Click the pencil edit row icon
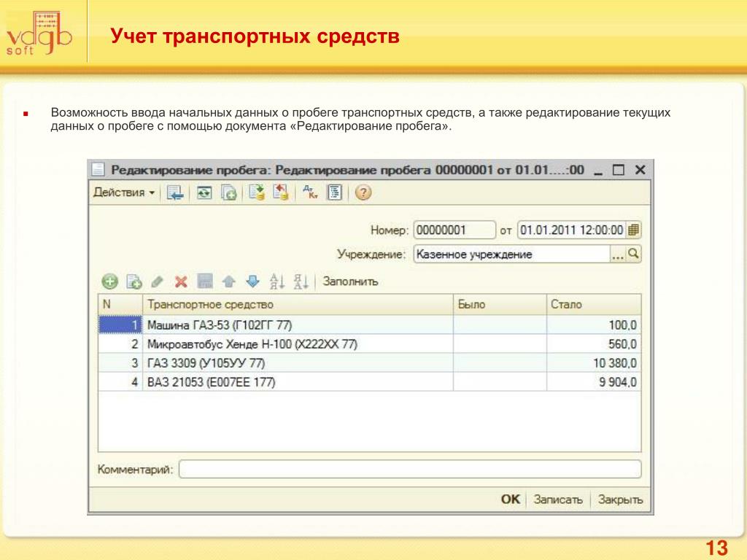Screen dimensions: 747x560 pyautogui.click(x=158, y=282)
